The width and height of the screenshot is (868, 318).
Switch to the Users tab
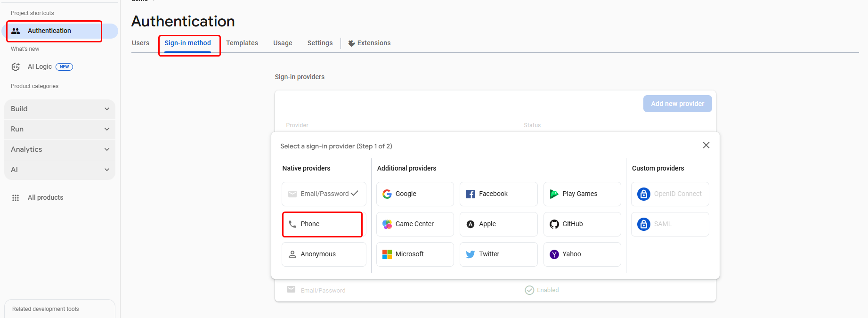pyautogui.click(x=140, y=43)
